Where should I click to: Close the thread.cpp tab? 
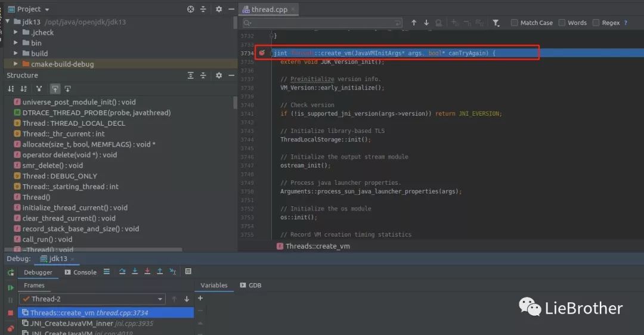[293, 9]
